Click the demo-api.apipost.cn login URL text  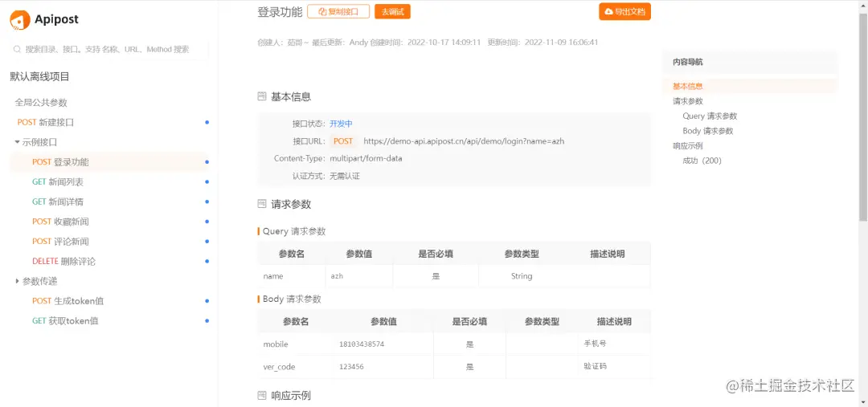[464, 141]
